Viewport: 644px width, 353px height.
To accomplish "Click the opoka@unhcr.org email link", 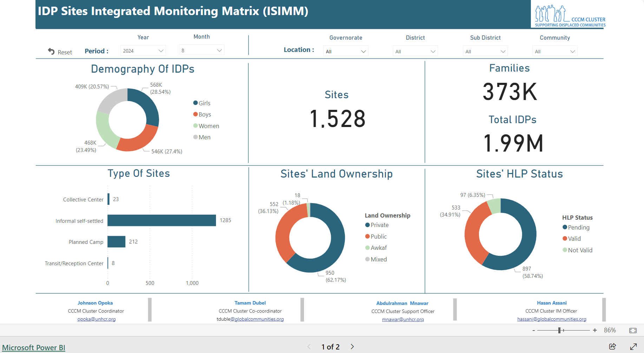I will [97, 319].
